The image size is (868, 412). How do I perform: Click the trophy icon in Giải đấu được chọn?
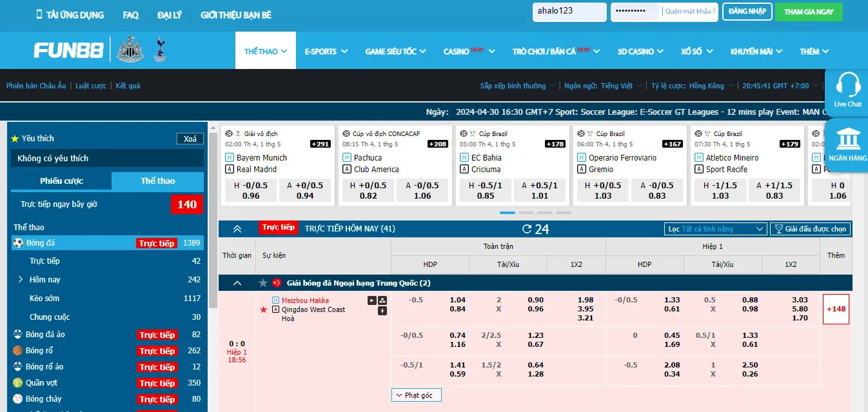tap(779, 229)
